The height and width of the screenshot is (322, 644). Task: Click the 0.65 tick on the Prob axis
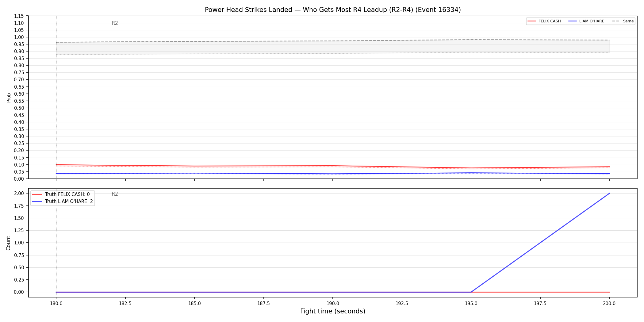click(x=19, y=87)
